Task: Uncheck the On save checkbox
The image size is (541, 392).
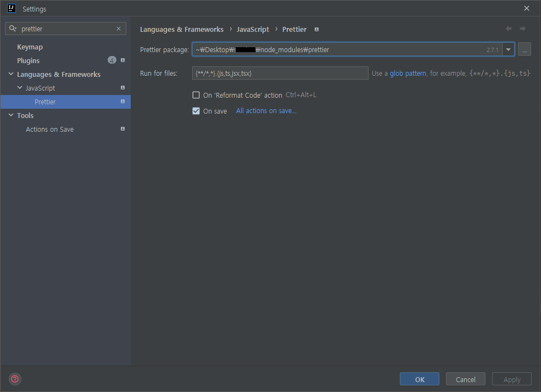Action: pyautogui.click(x=196, y=111)
